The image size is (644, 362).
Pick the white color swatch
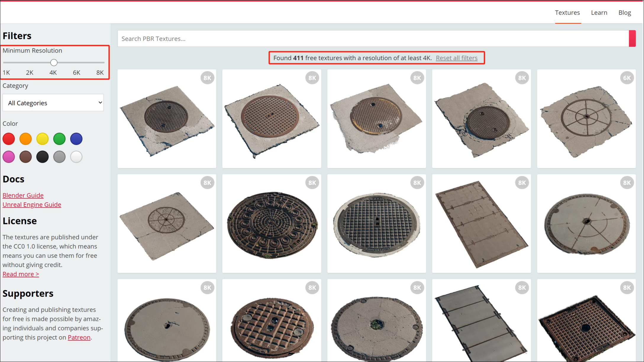point(76,157)
